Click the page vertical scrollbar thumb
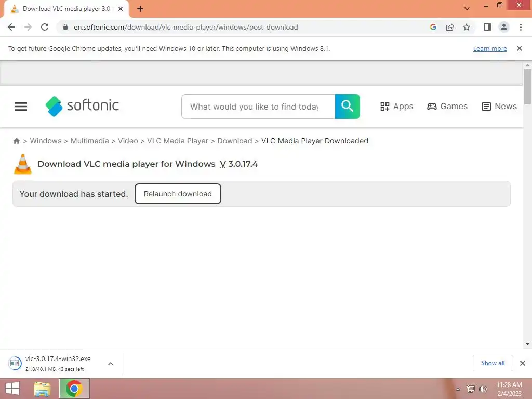The width and height of the screenshot is (532, 399). 527,87
